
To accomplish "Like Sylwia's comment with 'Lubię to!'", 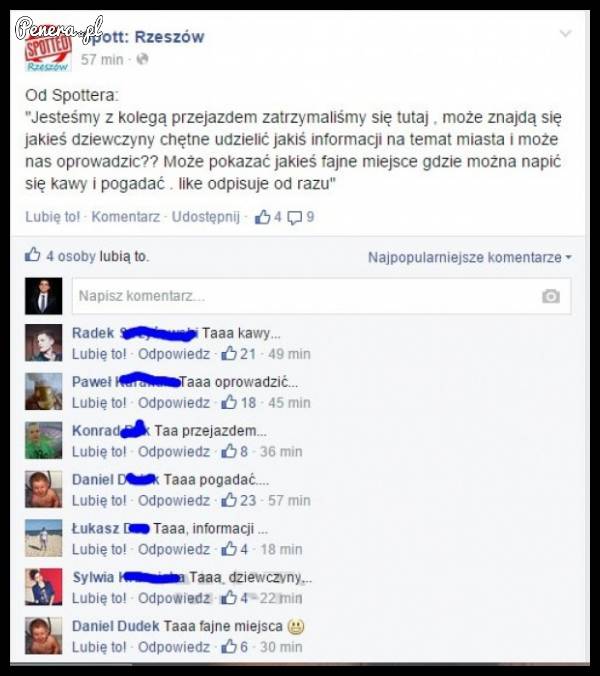I will click(99, 598).
